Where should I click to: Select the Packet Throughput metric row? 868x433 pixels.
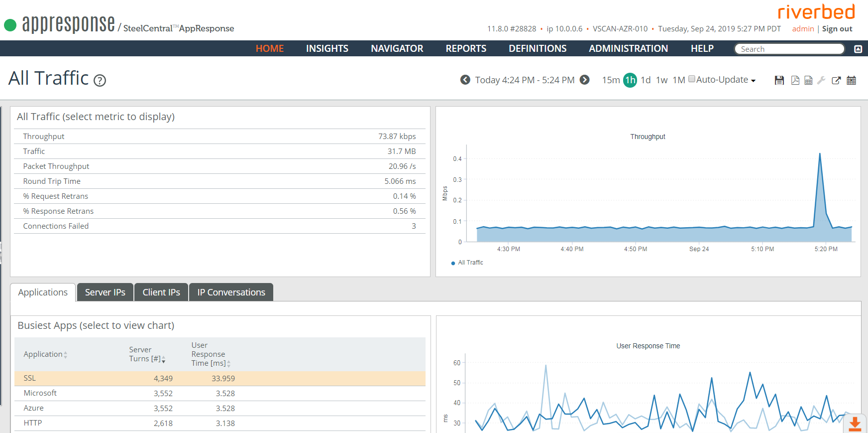click(219, 166)
